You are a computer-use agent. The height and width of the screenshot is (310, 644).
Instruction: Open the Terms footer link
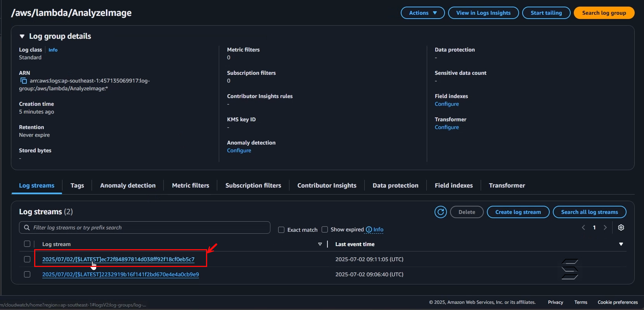[x=581, y=302]
